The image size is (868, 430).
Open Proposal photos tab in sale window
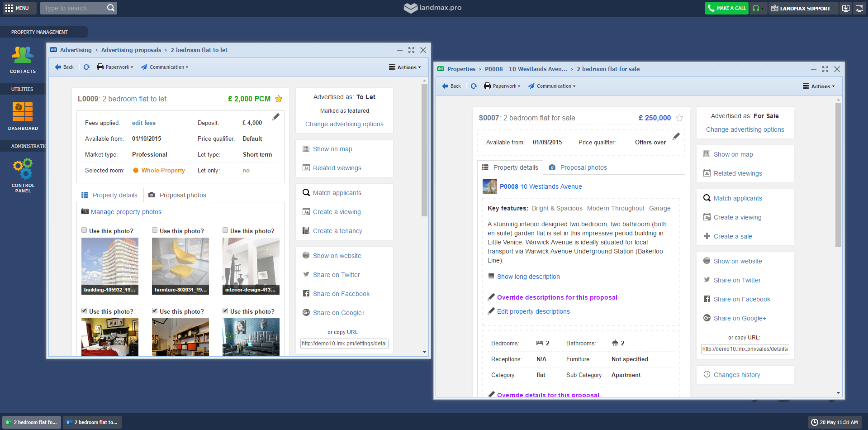coord(578,167)
